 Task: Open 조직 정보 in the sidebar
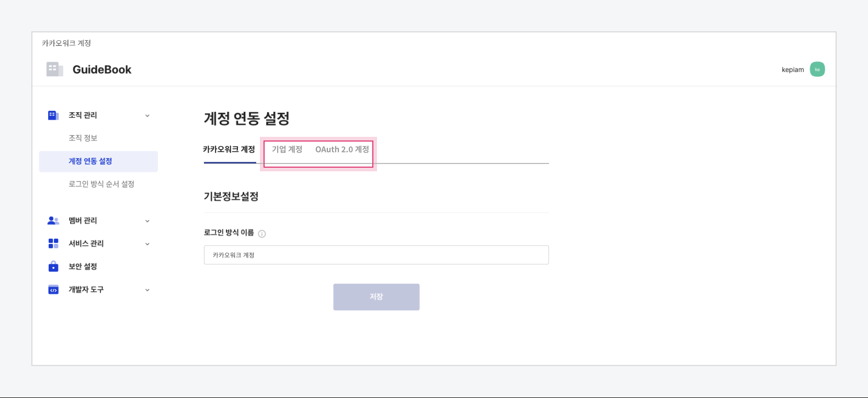83,138
